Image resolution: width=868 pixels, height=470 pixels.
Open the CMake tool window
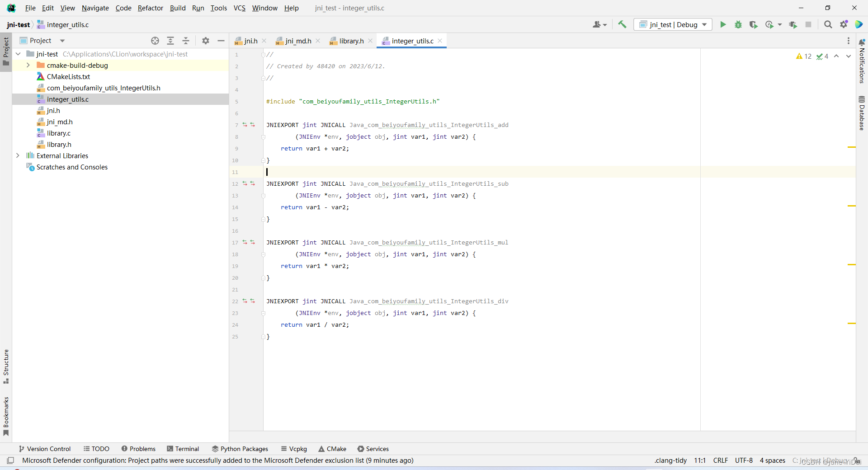[332, 449]
